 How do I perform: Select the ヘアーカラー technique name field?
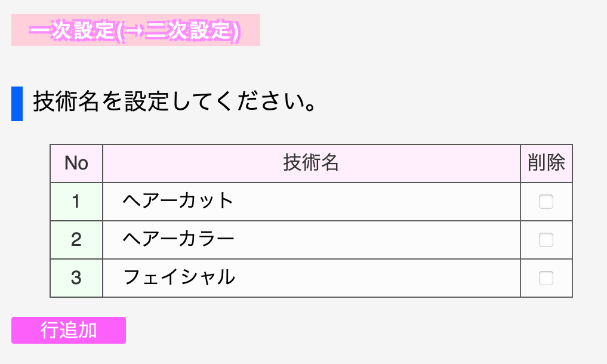click(x=310, y=240)
